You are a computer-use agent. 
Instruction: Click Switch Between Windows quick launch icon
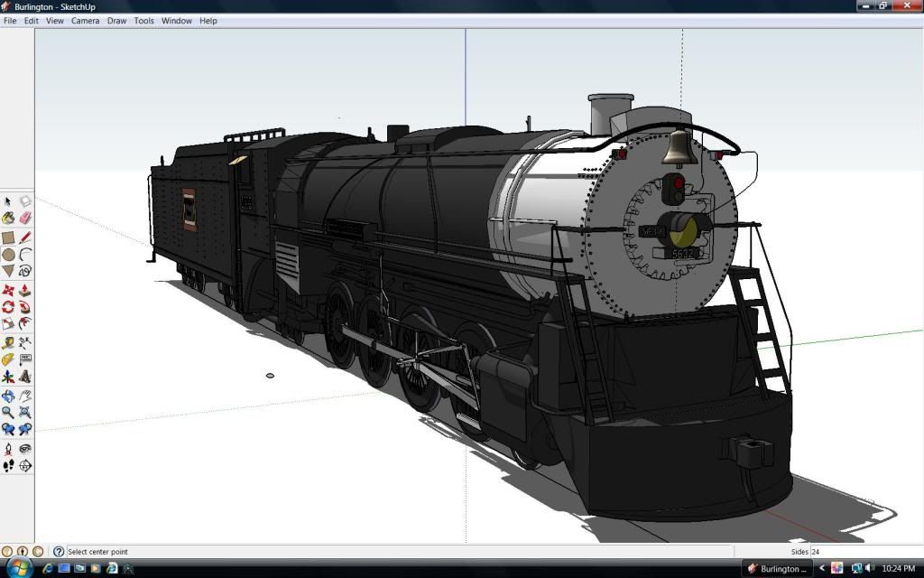point(80,569)
